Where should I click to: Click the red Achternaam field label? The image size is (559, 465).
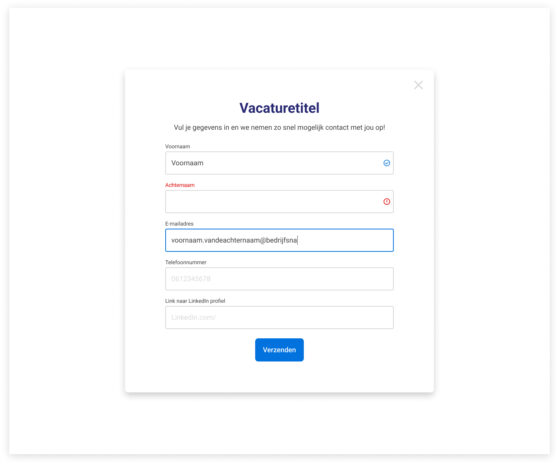[180, 185]
